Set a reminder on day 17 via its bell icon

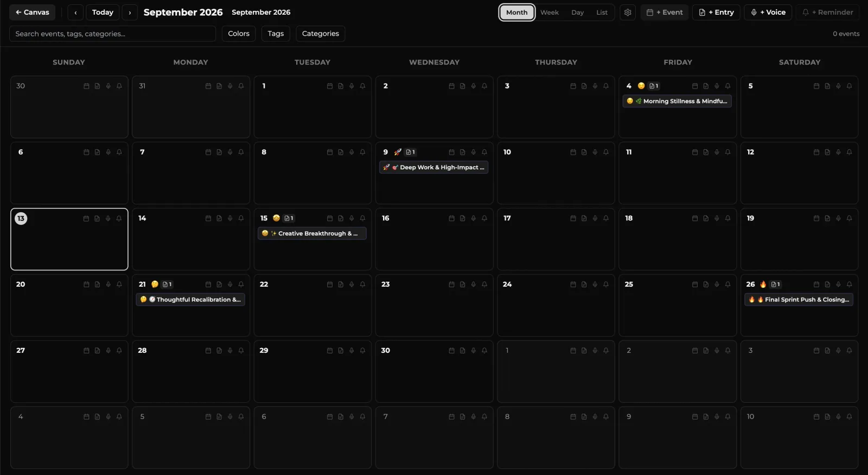(x=606, y=219)
